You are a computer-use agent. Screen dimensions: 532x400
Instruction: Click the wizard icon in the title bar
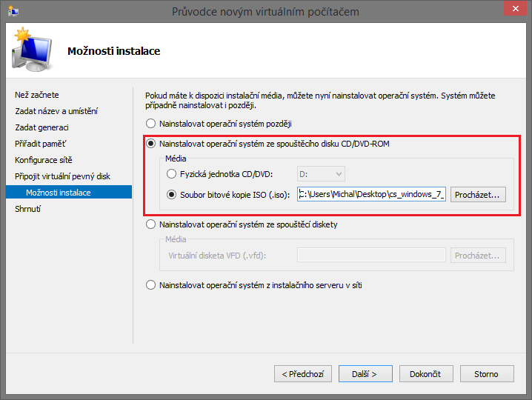click(x=12, y=12)
